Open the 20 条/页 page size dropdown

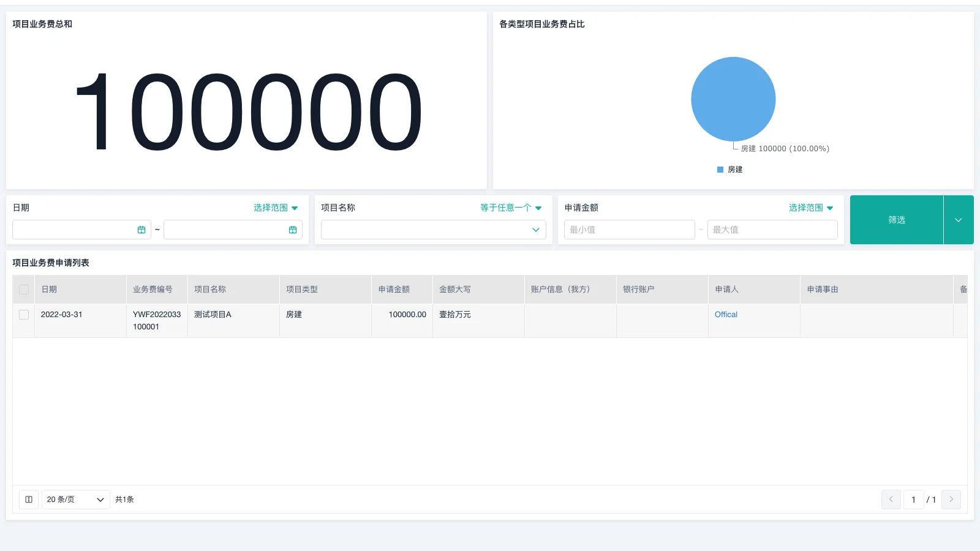(75, 500)
